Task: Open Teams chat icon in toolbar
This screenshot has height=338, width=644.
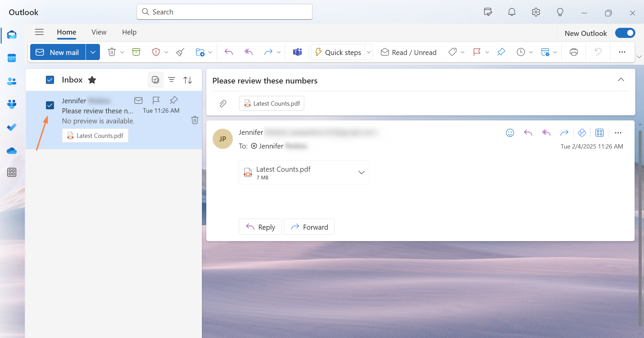Action: (297, 52)
